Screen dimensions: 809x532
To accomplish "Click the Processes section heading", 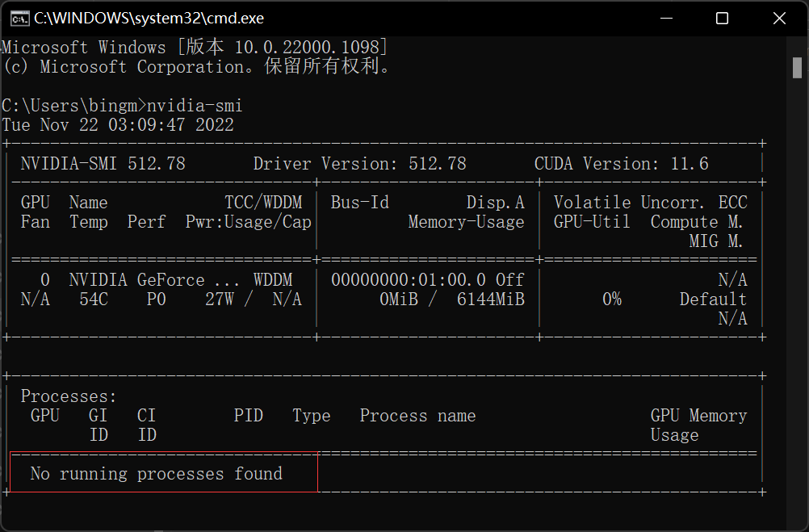I will [x=69, y=396].
